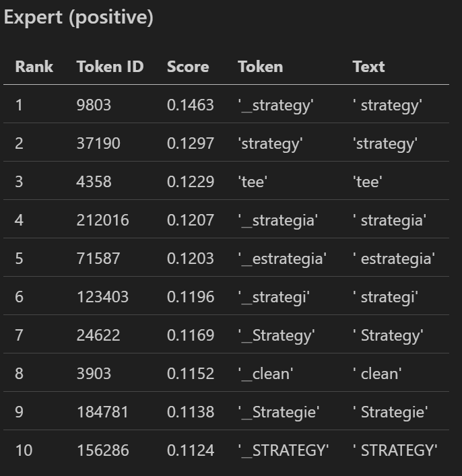Select score 0.1297 in row 2
The image size is (462, 476).
pyautogui.click(x=190, y=143)
